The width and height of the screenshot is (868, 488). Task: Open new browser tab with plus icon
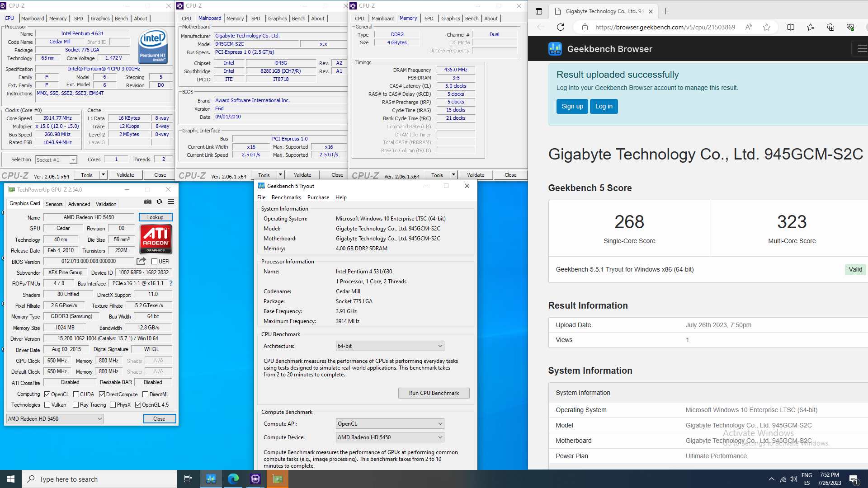click(666, 11)
